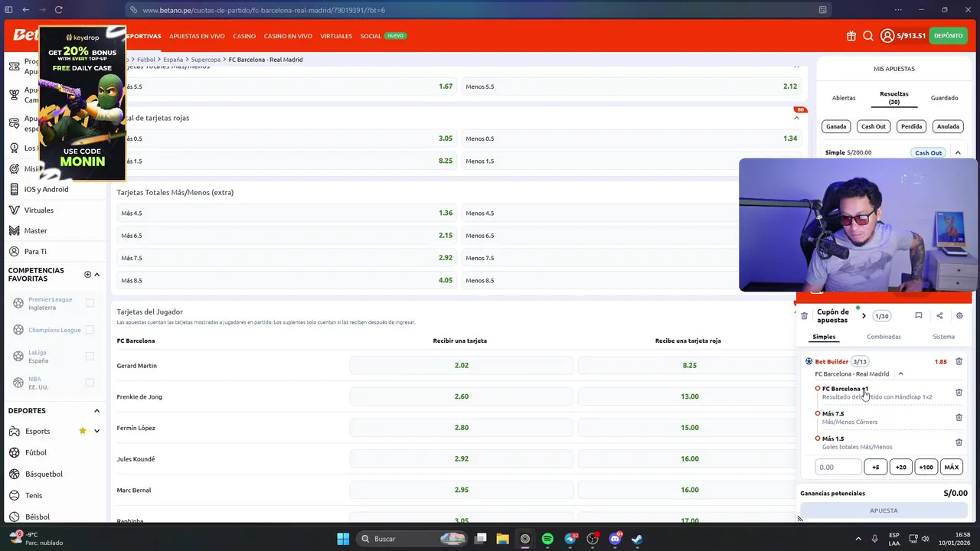Tick the Premier League favorite checkbox
Viewport: 980px width, 551px height.
coord(90,303)
